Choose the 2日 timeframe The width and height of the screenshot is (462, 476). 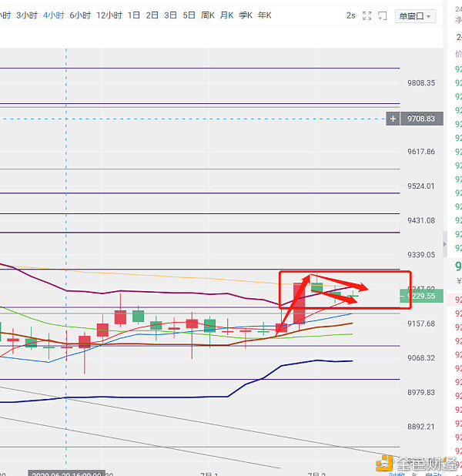click(152, 15)
